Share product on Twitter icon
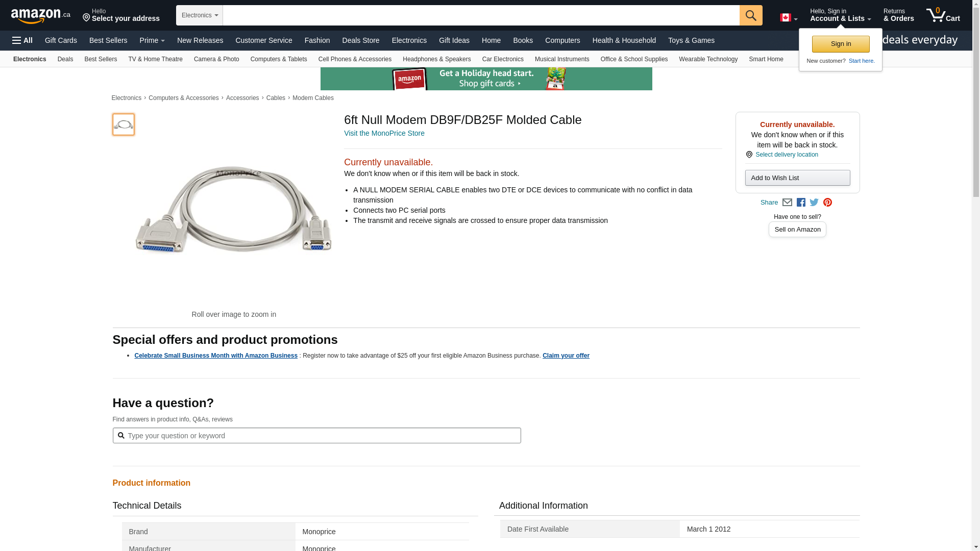 pos(814,203)
